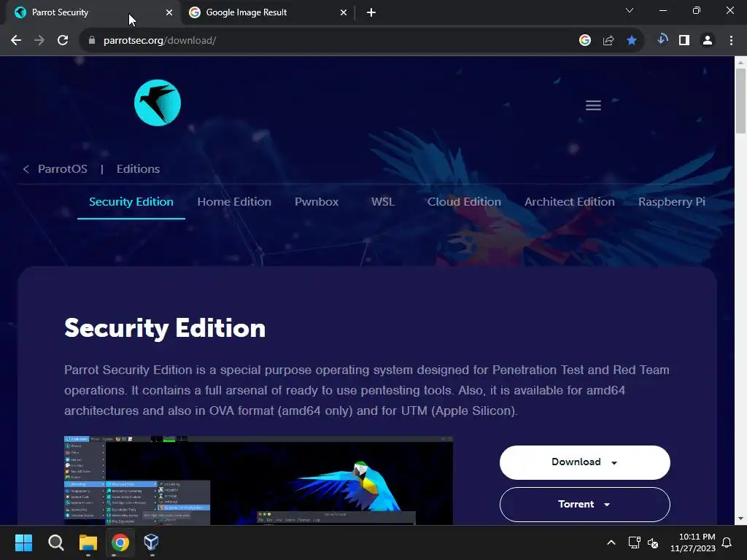Click the browser forward arrow
This screenshot has width=747, height=560.
pos(39,41)
